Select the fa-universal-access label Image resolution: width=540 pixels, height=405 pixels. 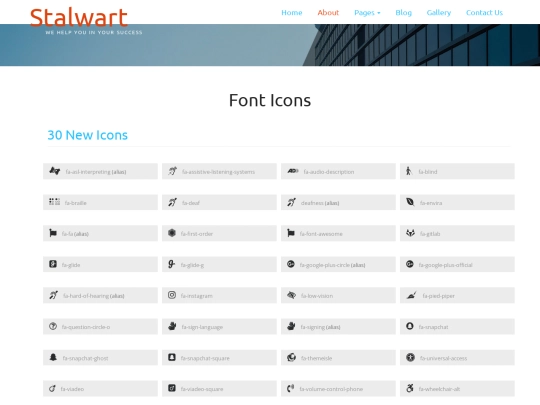[x=443, y=358]
